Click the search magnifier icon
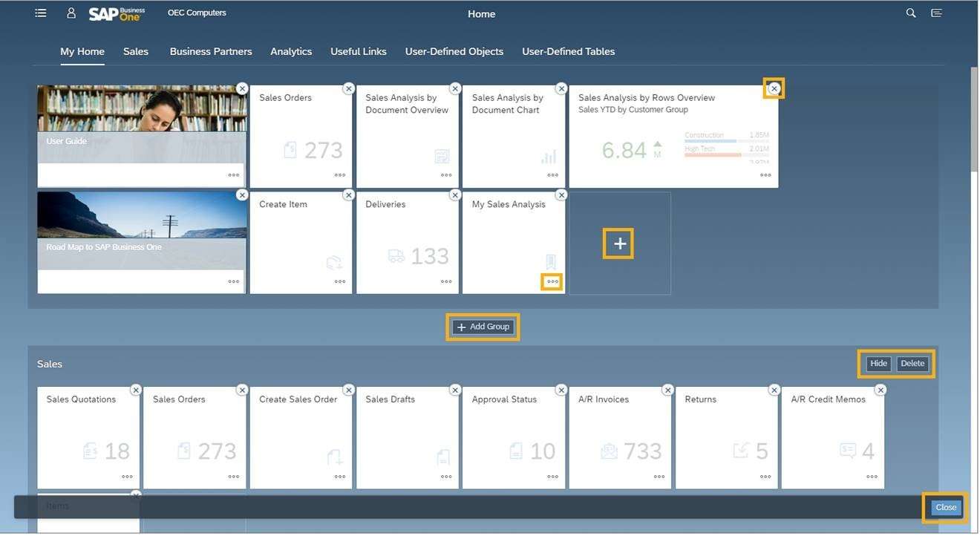Viewport: 980px width, 536px height. (x=912, y=13)
